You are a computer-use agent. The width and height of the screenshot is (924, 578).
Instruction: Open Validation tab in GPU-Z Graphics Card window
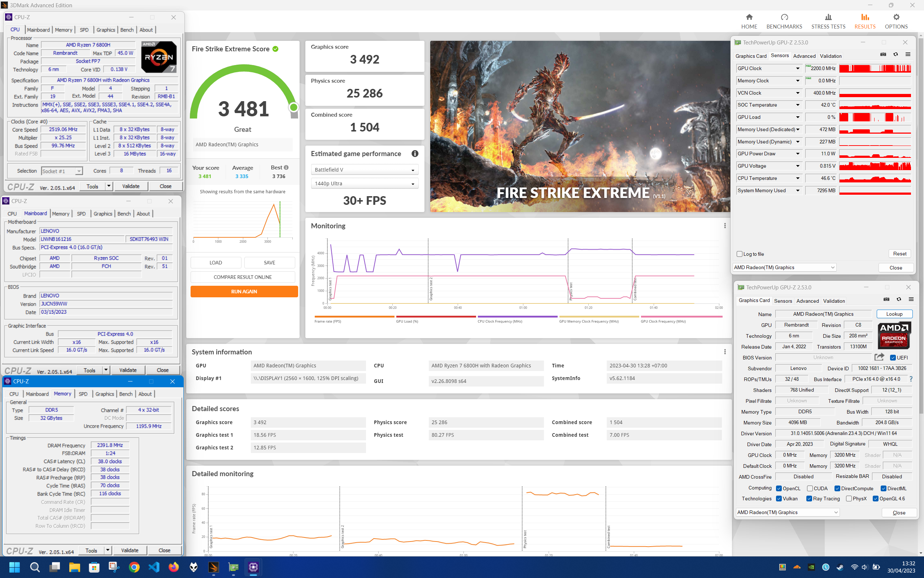pos(834,301)
